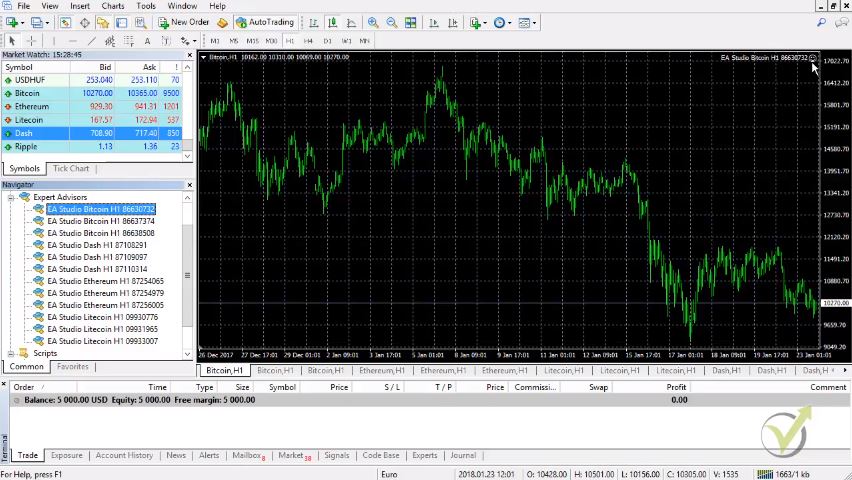Open the Tools menu

[x=146, y=6]
